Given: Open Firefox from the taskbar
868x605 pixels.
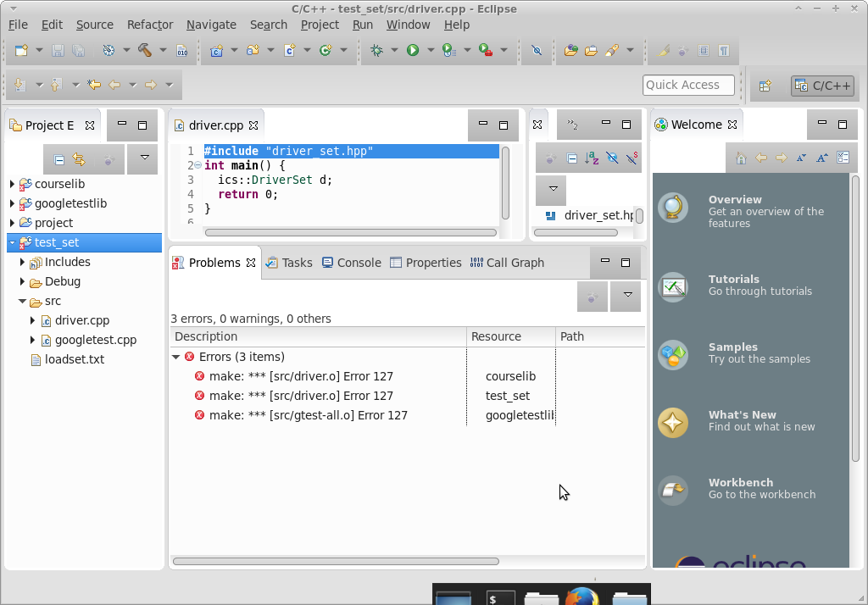Looking at the screenshot, I should pyautogui.click(x=581, y=597).
